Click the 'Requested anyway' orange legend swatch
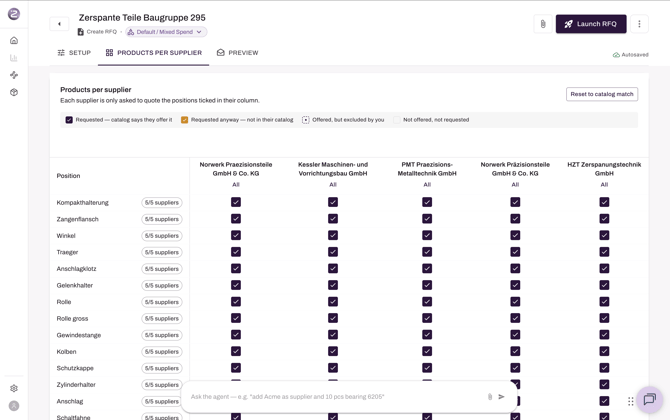Image resolution: width=670 pixels, height=420 pixels. (185, 120)
